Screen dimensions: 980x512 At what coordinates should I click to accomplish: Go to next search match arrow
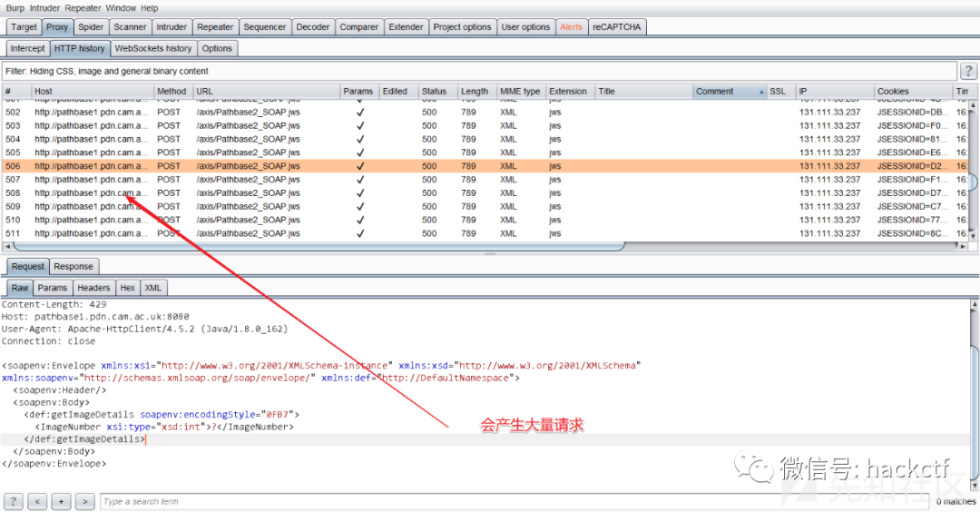(x=84, y=501)
